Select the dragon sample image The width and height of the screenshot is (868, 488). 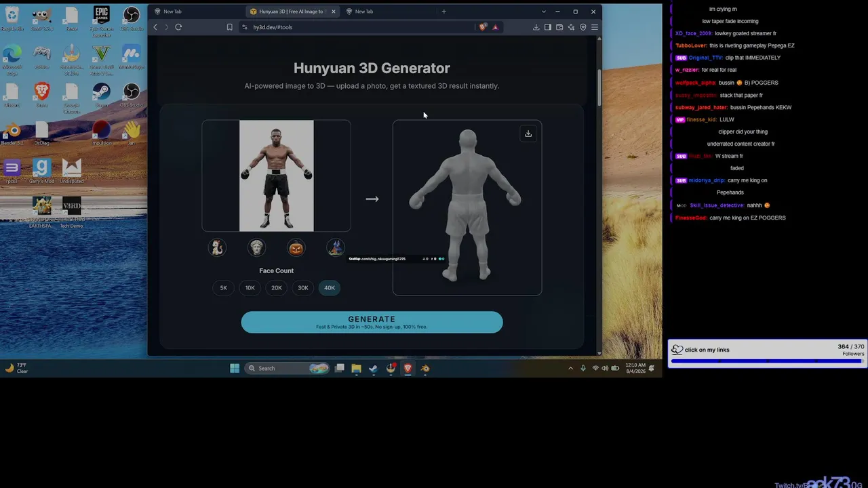pos(217,248)
